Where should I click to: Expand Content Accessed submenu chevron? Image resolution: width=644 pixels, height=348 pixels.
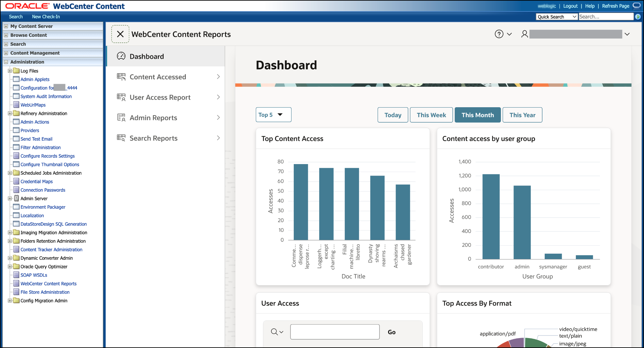(218, 76)
